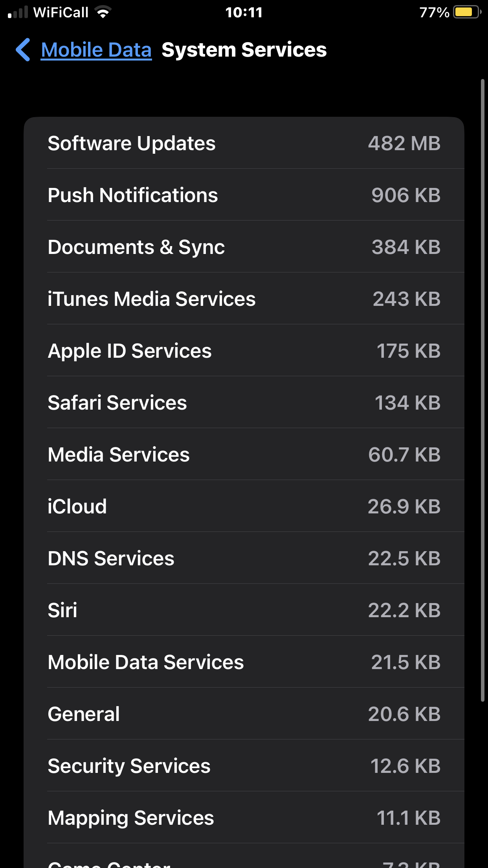Go back via Mobile Data link
488x868 pixels.
[96, 50]
